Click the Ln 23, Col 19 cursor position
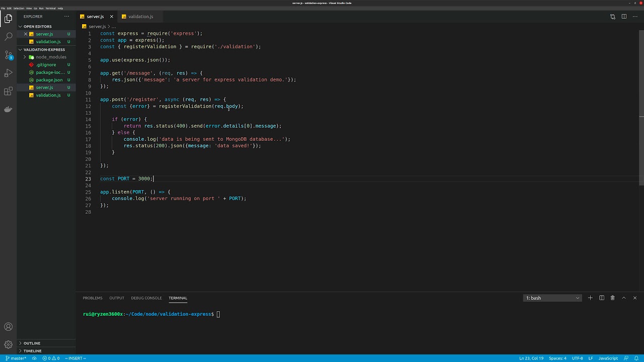Screen dimensions: 644x362 click(531, 358)
